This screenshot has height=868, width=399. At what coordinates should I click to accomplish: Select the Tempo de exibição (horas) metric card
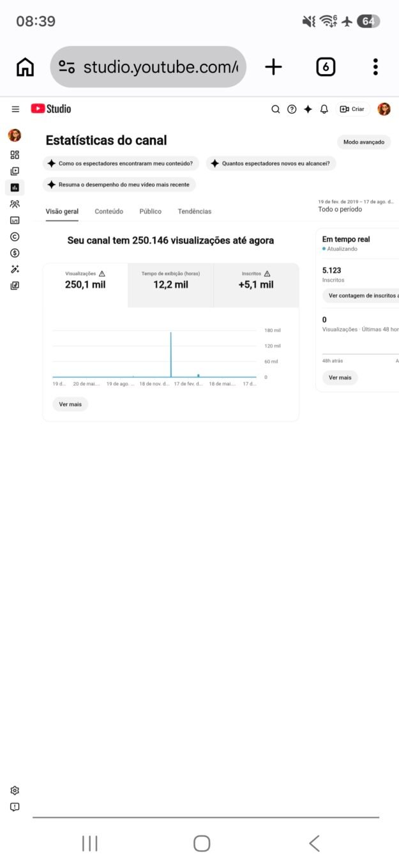click(x=170, y=285)
